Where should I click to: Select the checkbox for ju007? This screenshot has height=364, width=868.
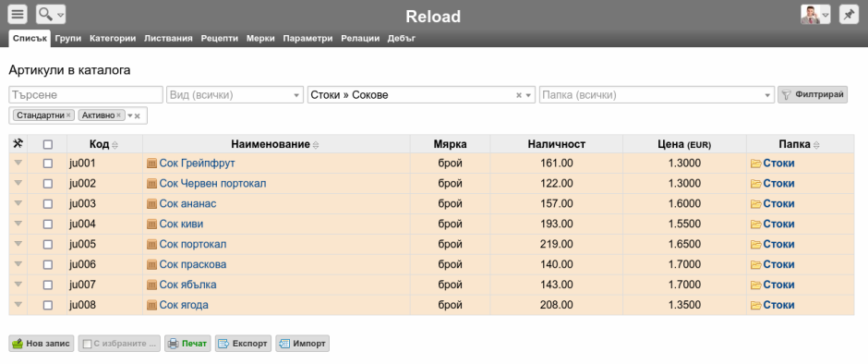tap(48, 285)
